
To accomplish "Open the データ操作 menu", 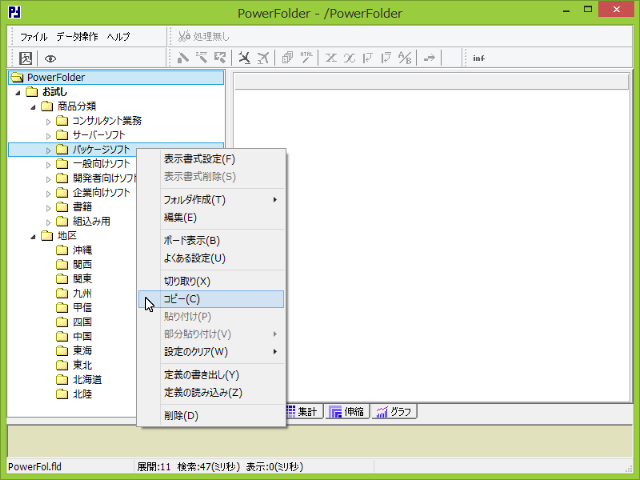I will (77, 37).
